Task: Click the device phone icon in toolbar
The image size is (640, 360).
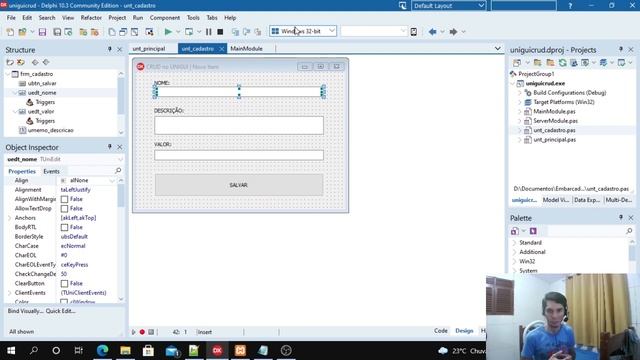Action: tap(414, 31)
